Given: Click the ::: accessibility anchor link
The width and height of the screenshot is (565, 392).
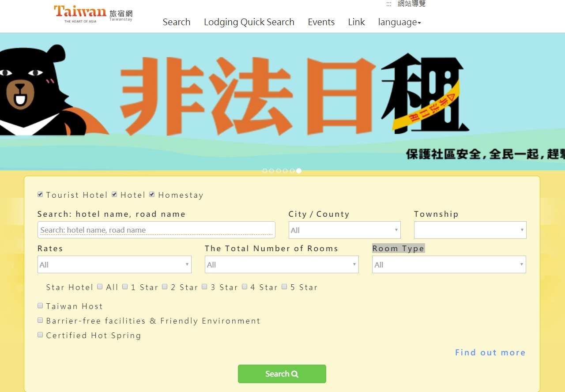Looking at the screenshot, I should pyautogui.click(x=389, y=4).
